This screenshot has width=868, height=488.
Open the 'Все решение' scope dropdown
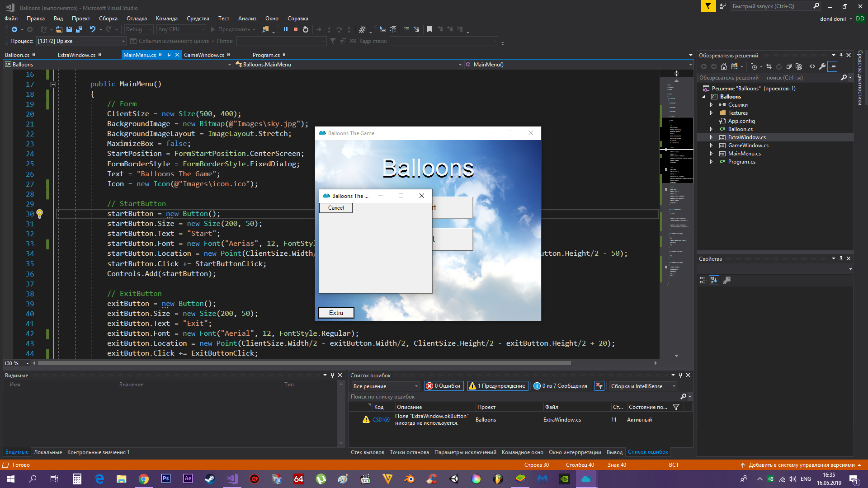click(386, 386)
